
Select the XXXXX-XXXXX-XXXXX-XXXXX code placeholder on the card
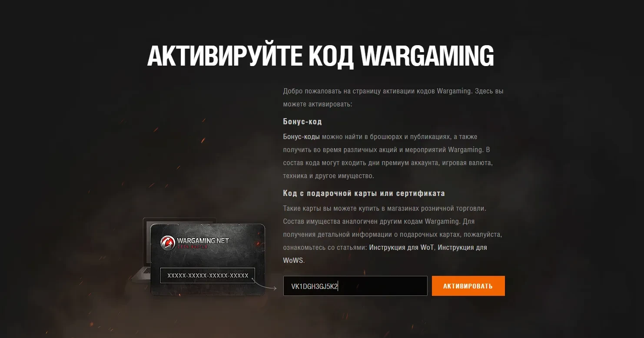click(x=208, y=275)
